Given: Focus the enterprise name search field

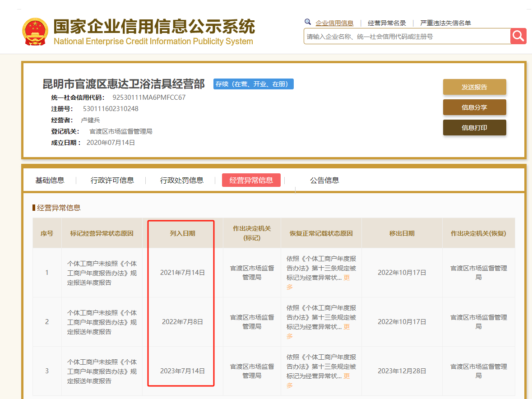Looking at the screenshot, I should (407, 36).
